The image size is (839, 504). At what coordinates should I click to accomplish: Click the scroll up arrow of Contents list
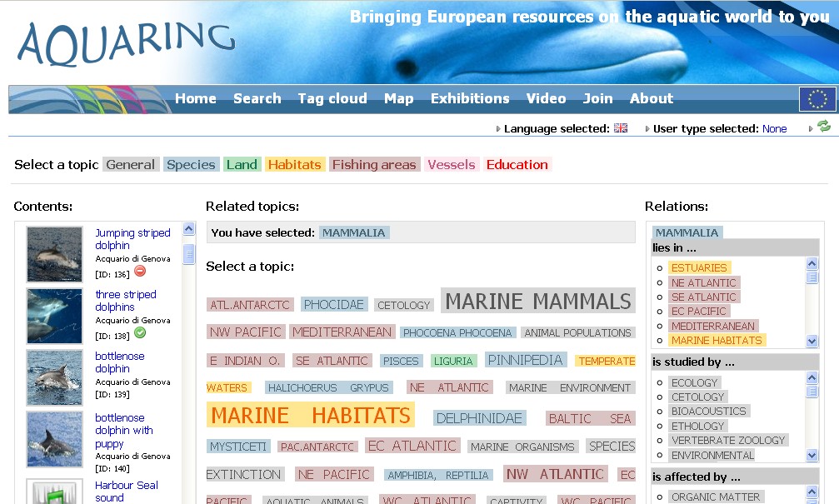189,229
